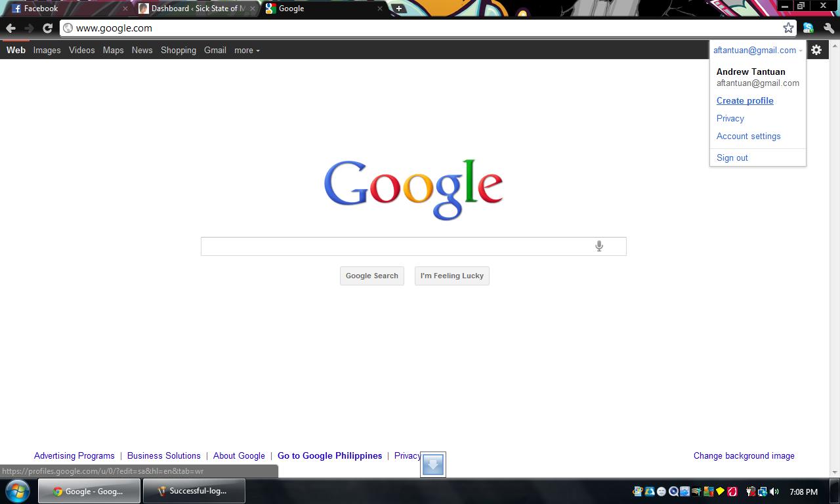Open Chrome's wrench menu
Screen dimensions: 840x504
tap(828, 28)
